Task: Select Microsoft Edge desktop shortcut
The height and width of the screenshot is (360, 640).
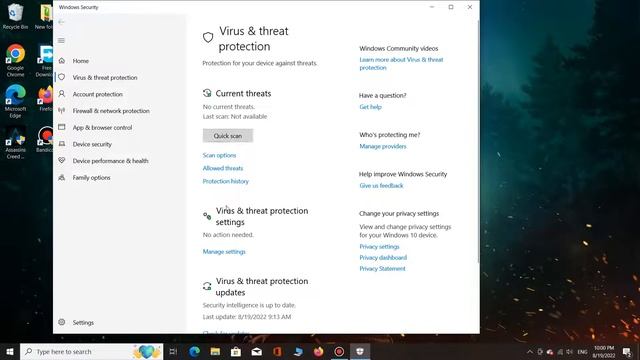Action: (15, 101)
